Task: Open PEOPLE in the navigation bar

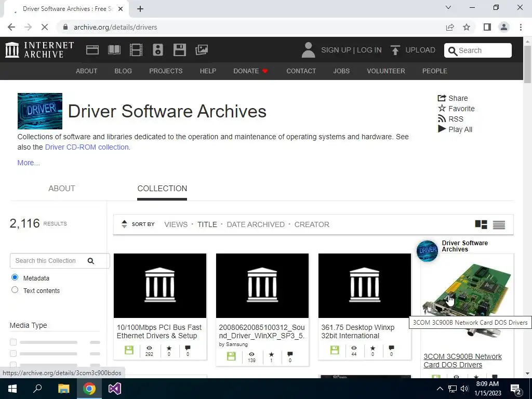Action: 435,71
